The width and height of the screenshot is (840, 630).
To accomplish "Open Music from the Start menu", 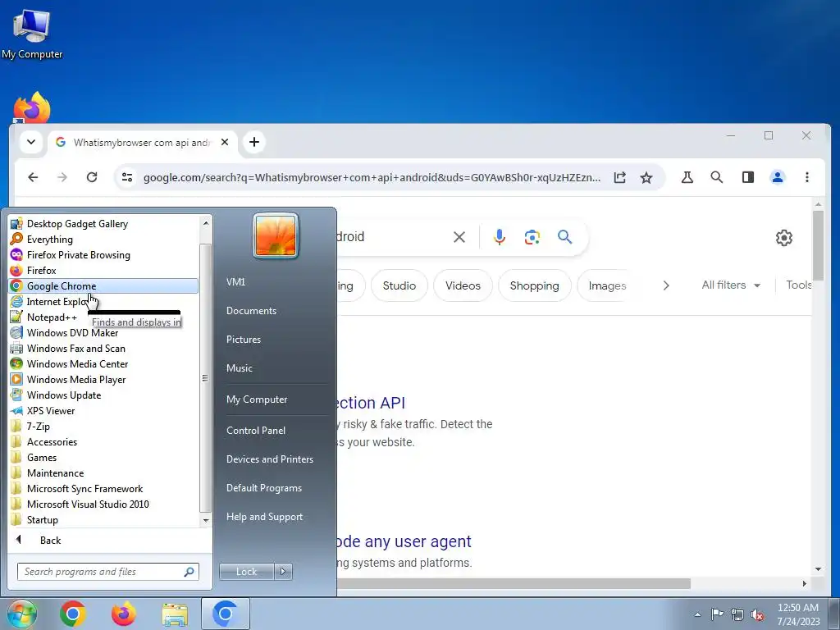I will click(239, 368).
